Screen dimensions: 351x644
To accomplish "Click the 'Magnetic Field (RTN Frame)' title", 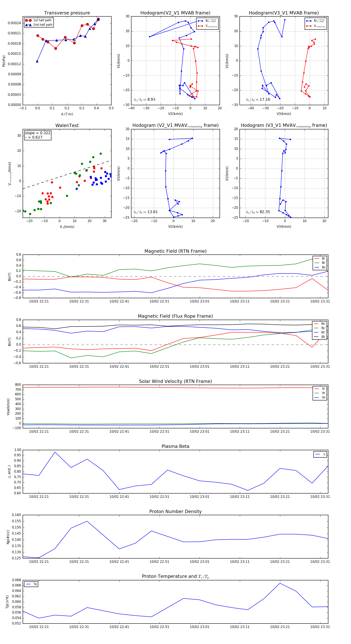I will 175,251.
